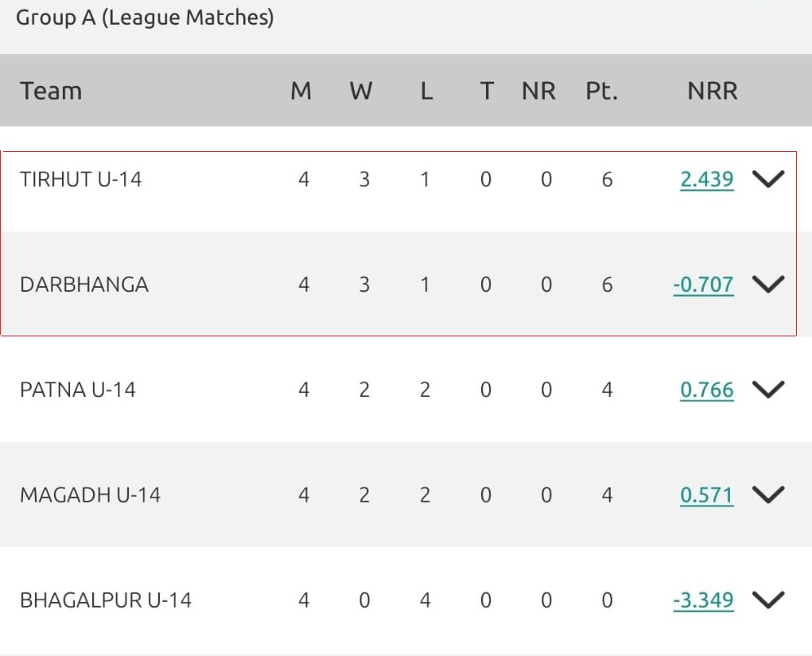This screenshot has height=656, width=812.
Task: Open the -3.349 NRR link
Action: click(x=703, y=600)
